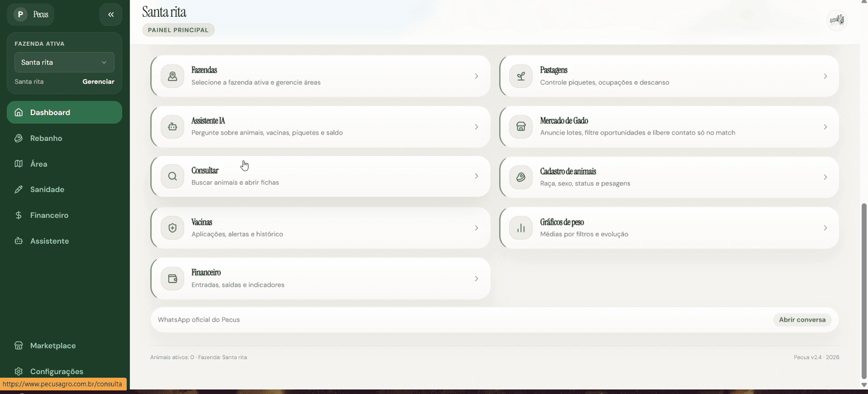This screenshot has height=394, width=868.
Task: Open the Santa rita farm dropdown
Action: pyautogui.click(x=64, y=62)
